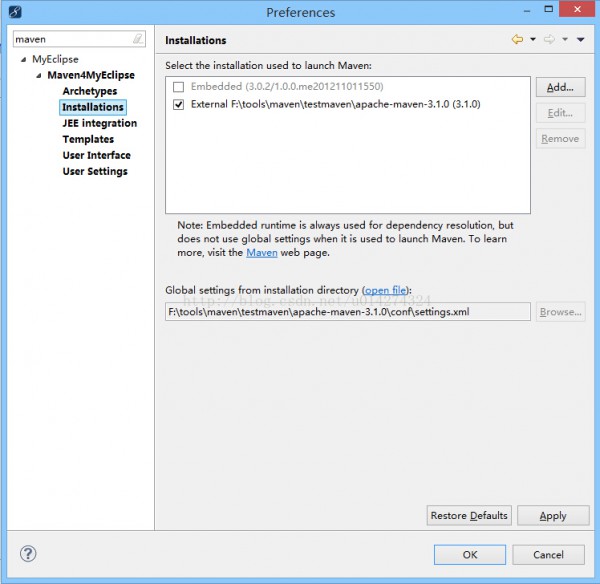Go back with the yellow arrow icon
Screen dimensions: 600x584
(x=517, y=39)
